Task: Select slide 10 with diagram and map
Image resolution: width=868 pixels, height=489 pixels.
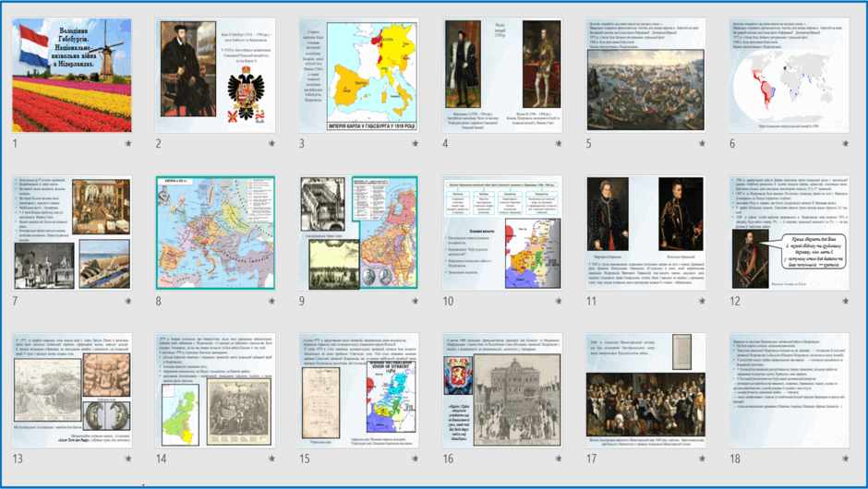Action: (x=502, y=233)
